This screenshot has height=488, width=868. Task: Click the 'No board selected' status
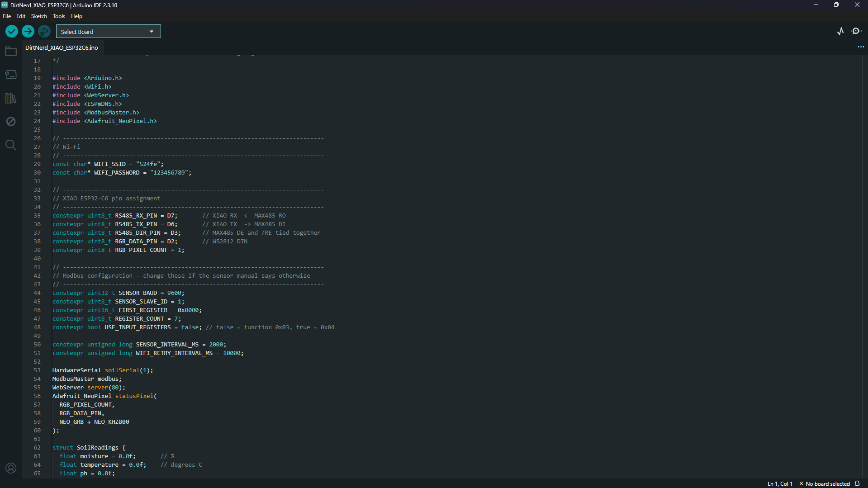pos(825,483)
